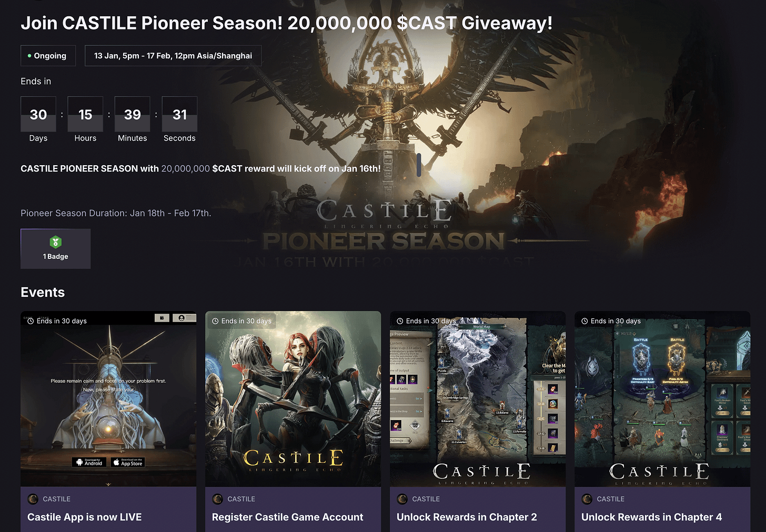Click CASTILE avatar on Castile App card
This screenshot has height=532, width=766.
[33, 499]
